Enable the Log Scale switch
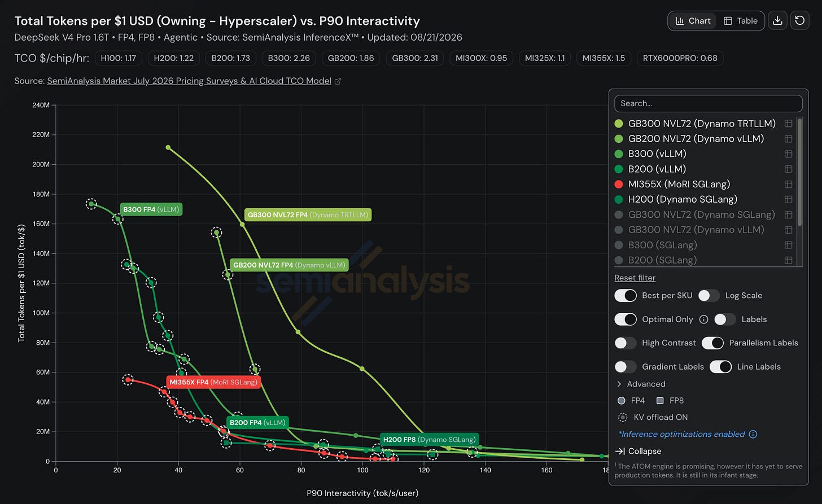The width and height of the screenshot is (822, 504). click(709, 296)
